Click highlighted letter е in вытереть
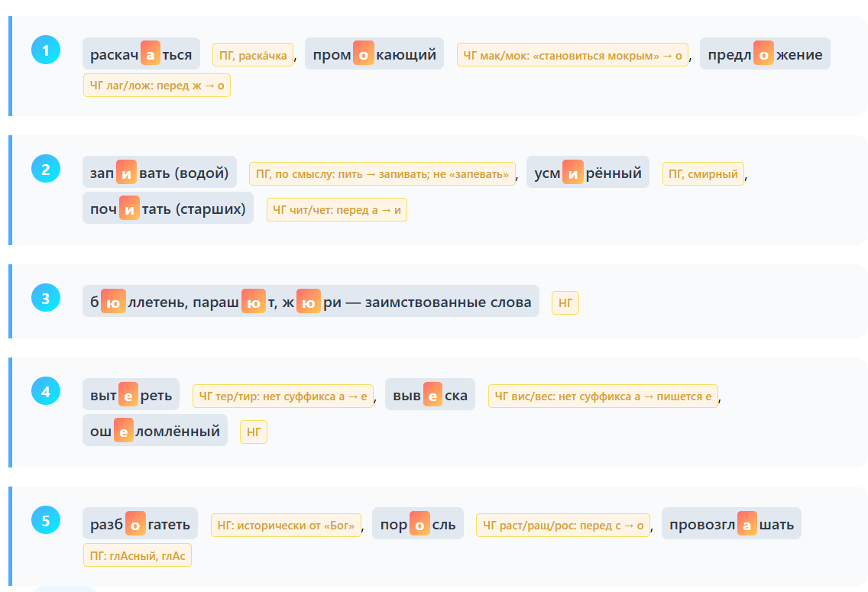Viewport: 868px width, 592px height. tap(128, 394)
